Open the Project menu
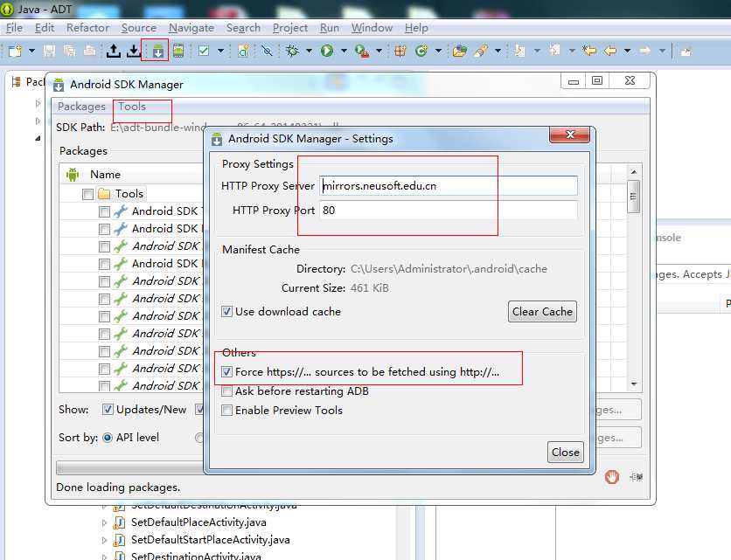The width and height of the screenshot is (731, 560). (x=290, y=28)
